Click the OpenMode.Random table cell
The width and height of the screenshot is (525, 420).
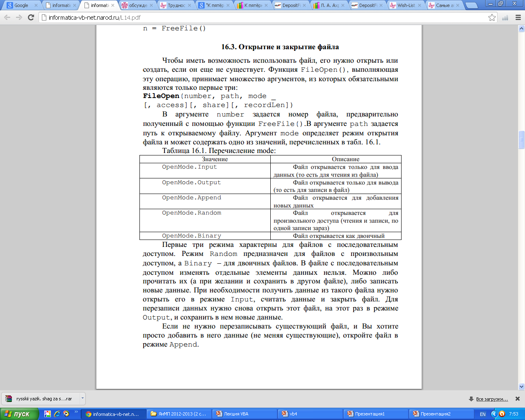pyautogui.click(x=205, y=221)
